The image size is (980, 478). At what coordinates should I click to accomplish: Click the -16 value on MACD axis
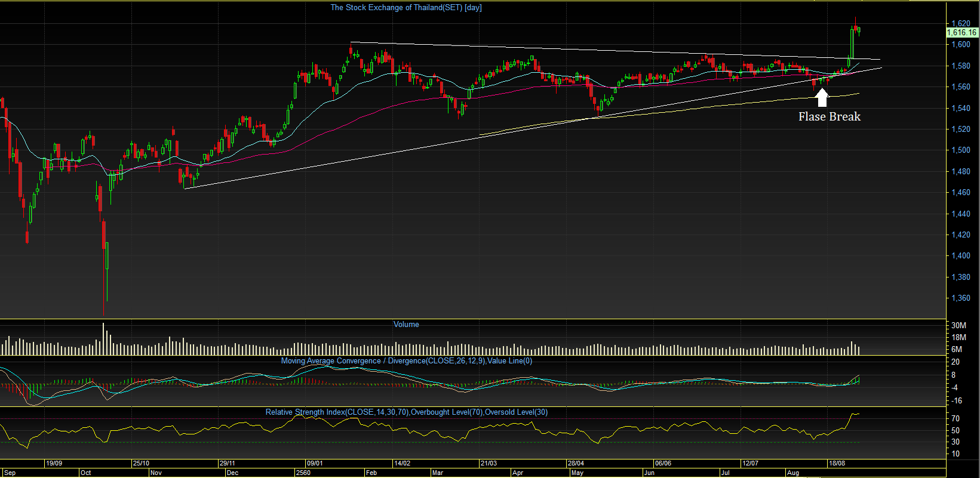pyautogui.click(x=957, y=400)
